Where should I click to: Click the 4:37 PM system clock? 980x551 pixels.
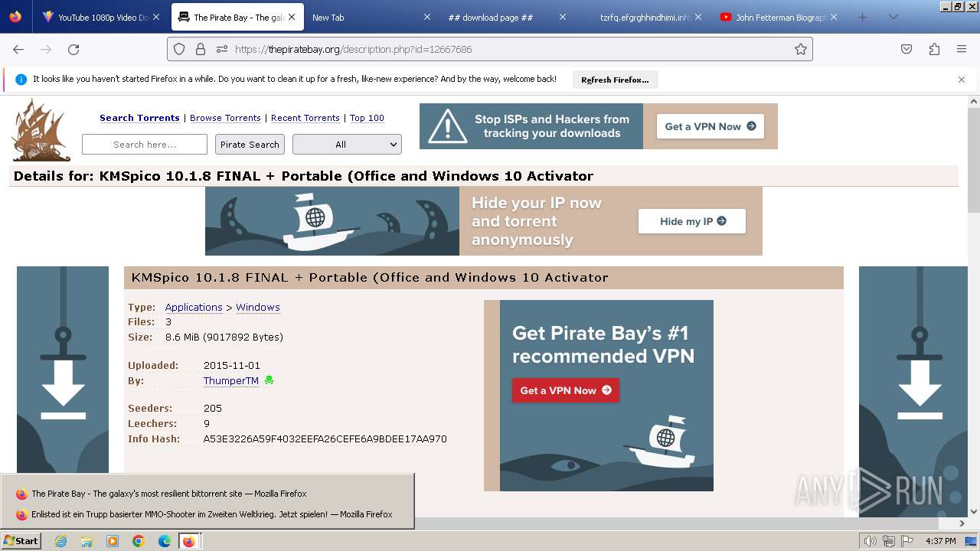(941, 541)
